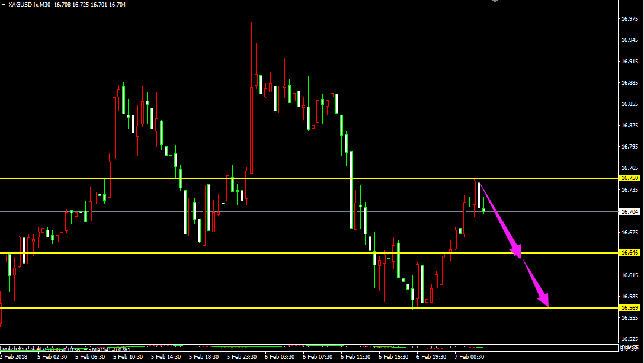
Task: Select the lower magenta downward arrow
Action: tap(536, 283)
